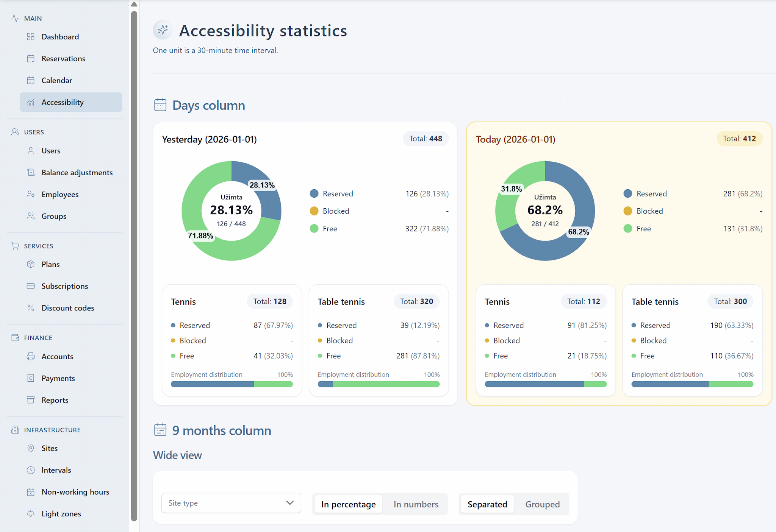Click Today's donut chart center 68.2%
Screen dimensions: 776x532
click(x=545, y=210)
